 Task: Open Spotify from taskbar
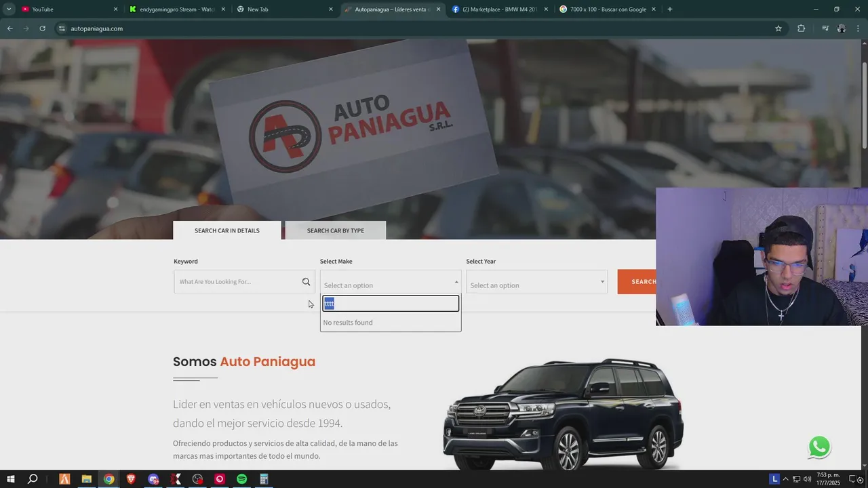pyautogui.click(x=242, y=479)
